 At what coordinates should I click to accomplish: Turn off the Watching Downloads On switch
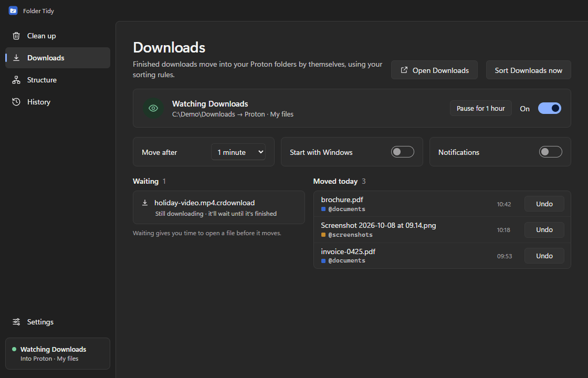click(x=549, y=108)
